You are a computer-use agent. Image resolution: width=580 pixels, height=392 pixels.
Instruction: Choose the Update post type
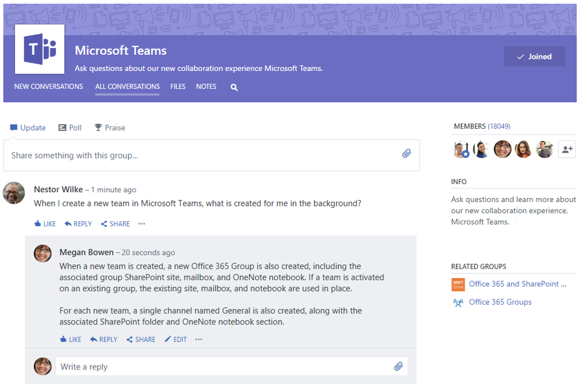click(28, 128)
